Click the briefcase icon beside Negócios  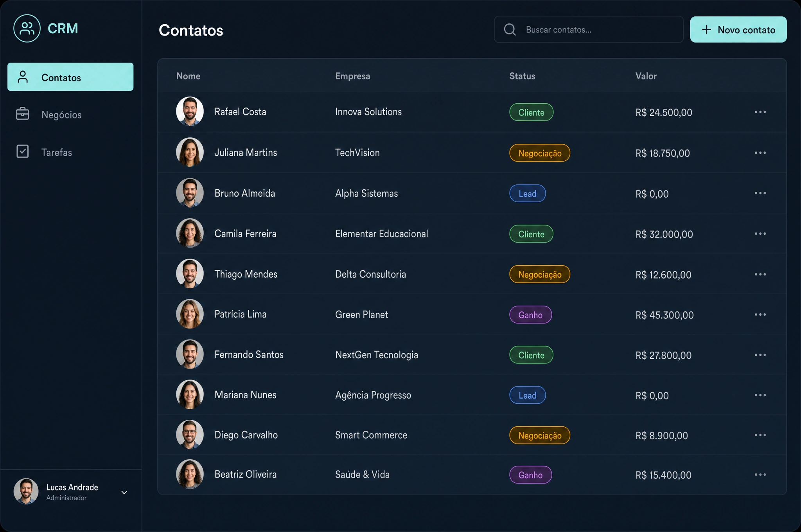coord(23,114)
